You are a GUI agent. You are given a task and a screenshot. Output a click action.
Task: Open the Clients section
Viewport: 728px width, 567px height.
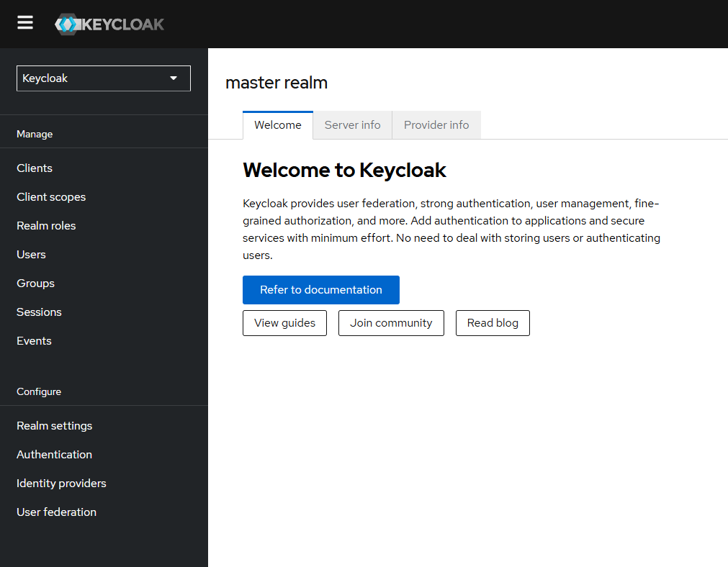[x=34, y=168]
